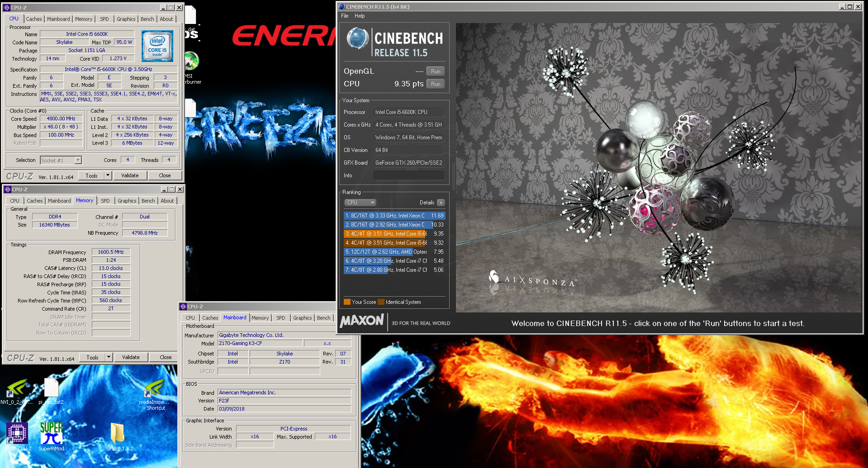Switch to Graphics tab in top CPU-Z window
868x468 pixels.
[126, 19]
